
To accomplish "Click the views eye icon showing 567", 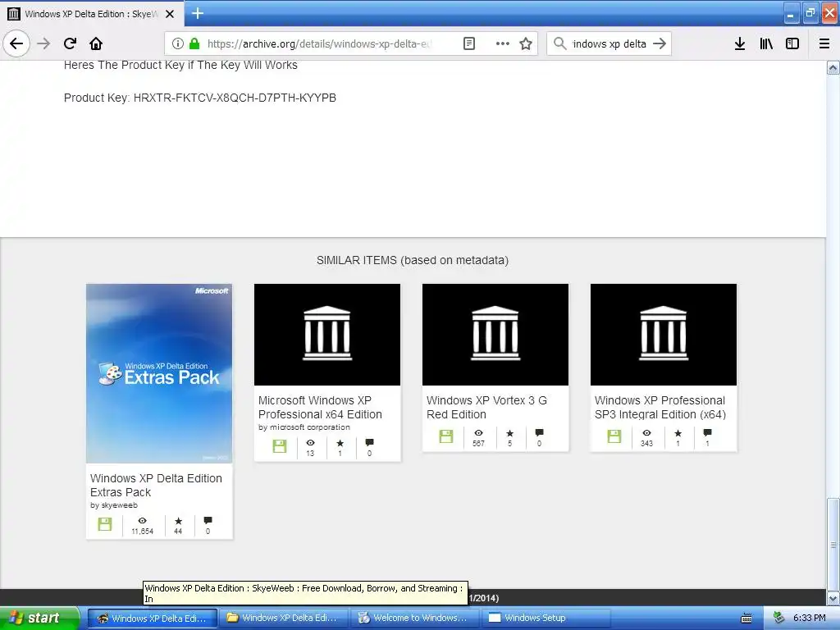I will point(478,433).
